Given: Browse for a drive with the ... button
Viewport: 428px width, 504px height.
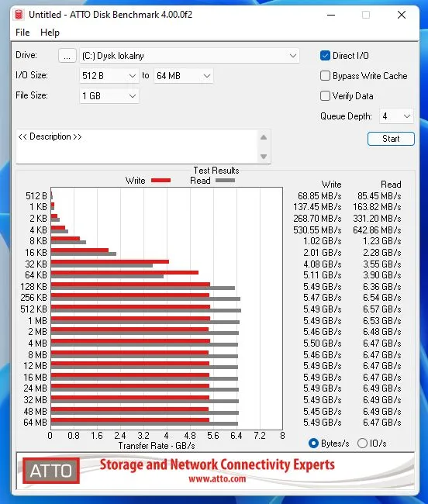Looking at the screenshot, I should click(x=67, y=56).
